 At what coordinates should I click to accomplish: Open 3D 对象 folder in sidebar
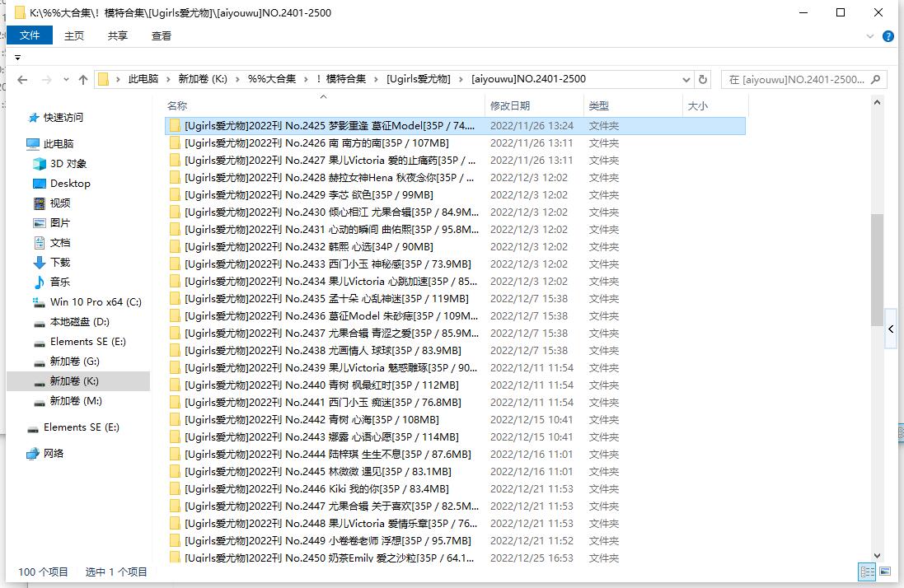(68, 164)
